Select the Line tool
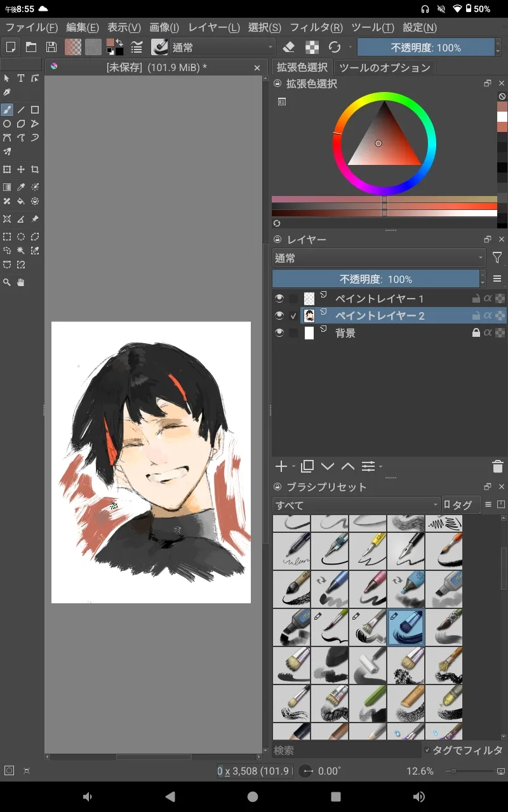 pos(21,110)
